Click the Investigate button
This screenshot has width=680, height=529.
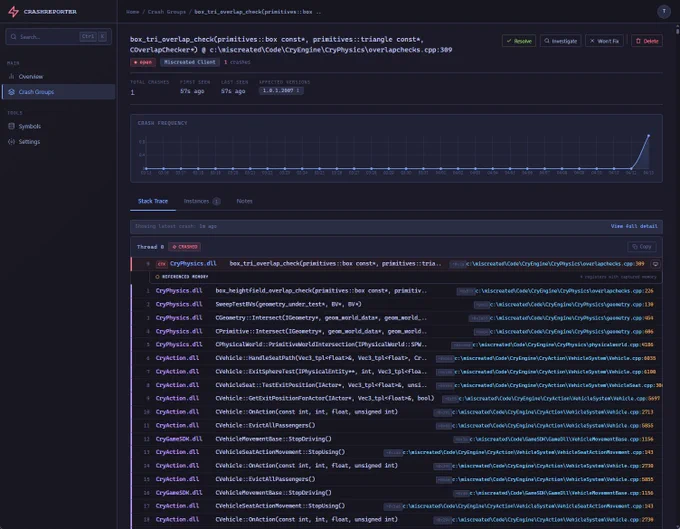click(x=560, y=41)
